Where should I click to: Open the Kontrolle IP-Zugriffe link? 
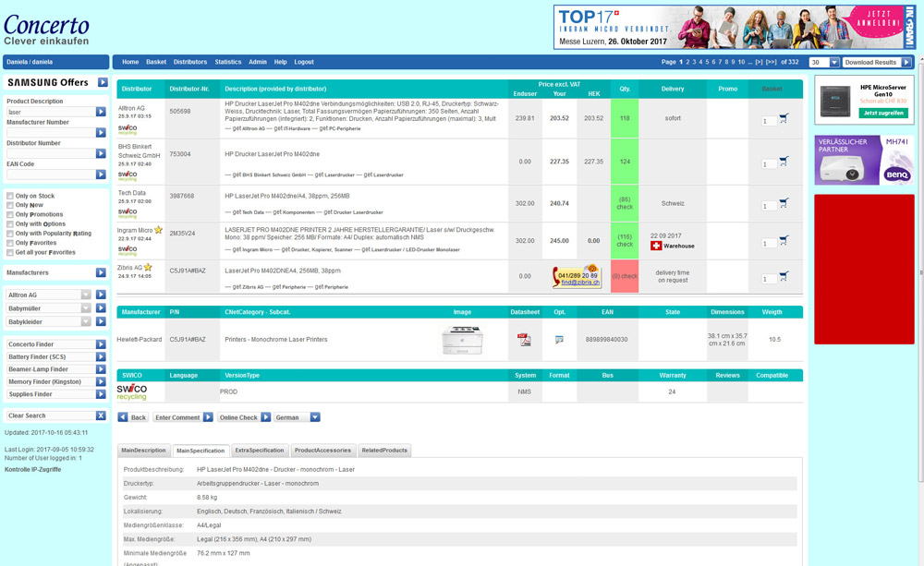(33, 469)
